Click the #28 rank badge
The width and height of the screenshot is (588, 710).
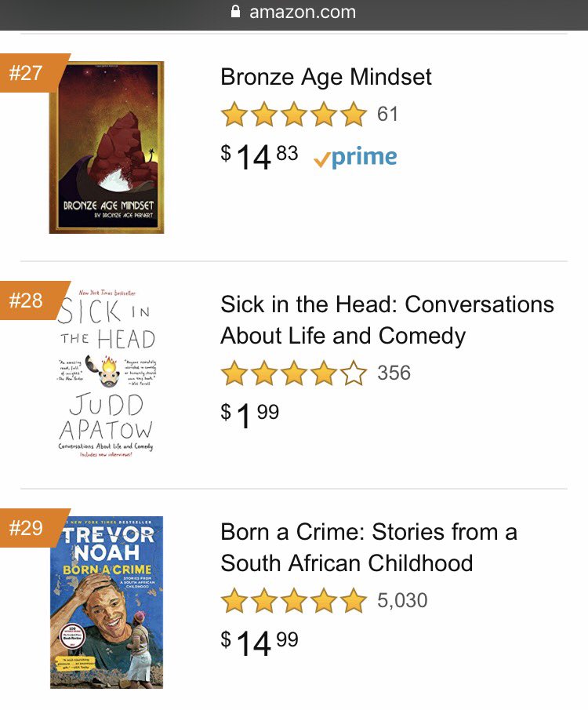28,300
